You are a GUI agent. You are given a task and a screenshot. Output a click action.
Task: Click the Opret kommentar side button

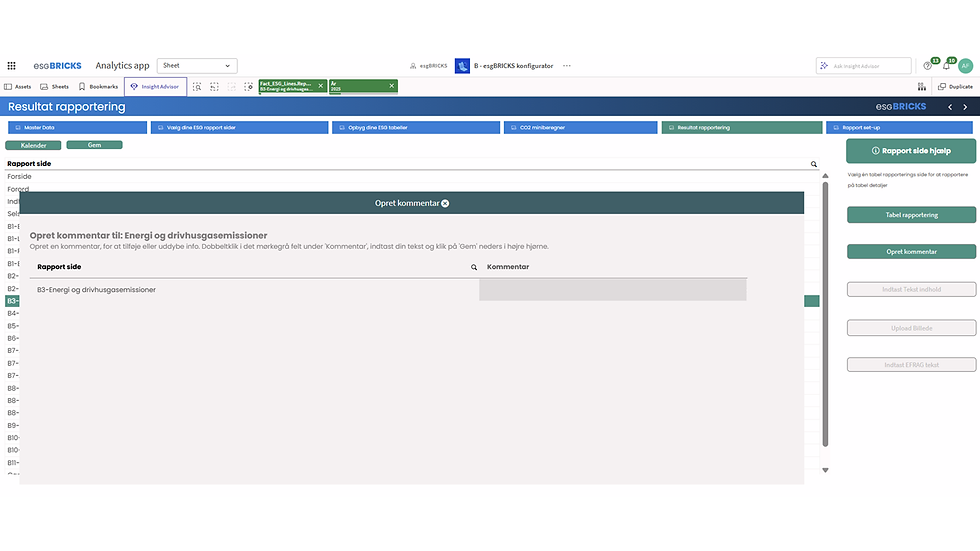click(x=911, y=252)
